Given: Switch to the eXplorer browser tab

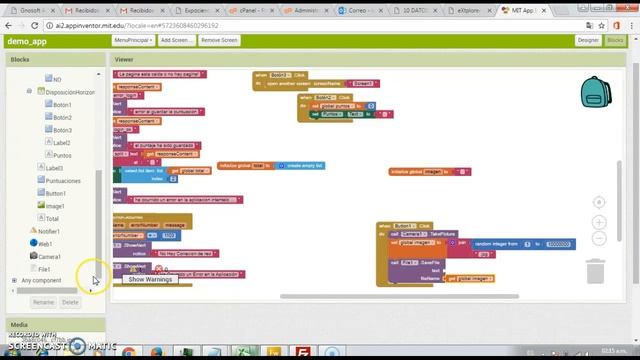Looking at the screenshot, I should [x=471, y=11].
